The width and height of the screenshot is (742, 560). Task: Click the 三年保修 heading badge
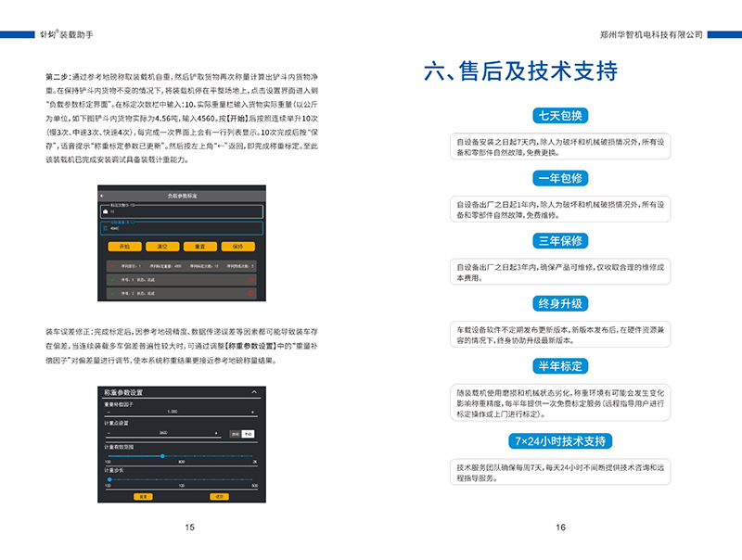[560, 241]
